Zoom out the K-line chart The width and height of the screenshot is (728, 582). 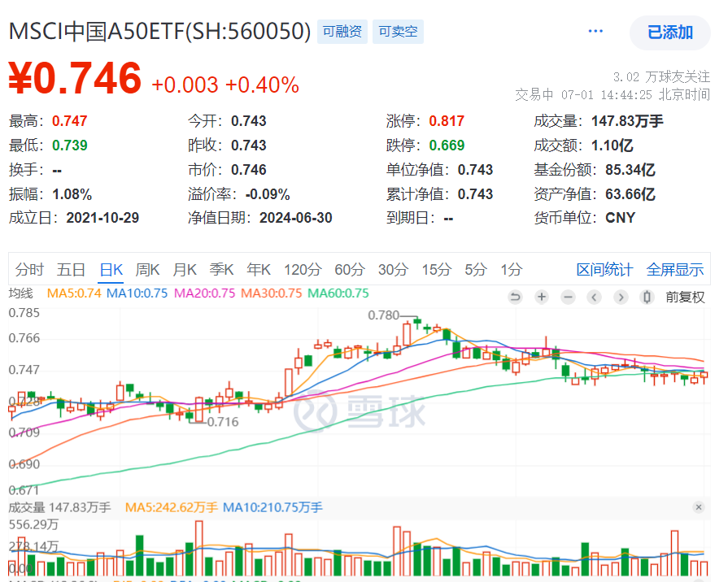pos(568,297)
